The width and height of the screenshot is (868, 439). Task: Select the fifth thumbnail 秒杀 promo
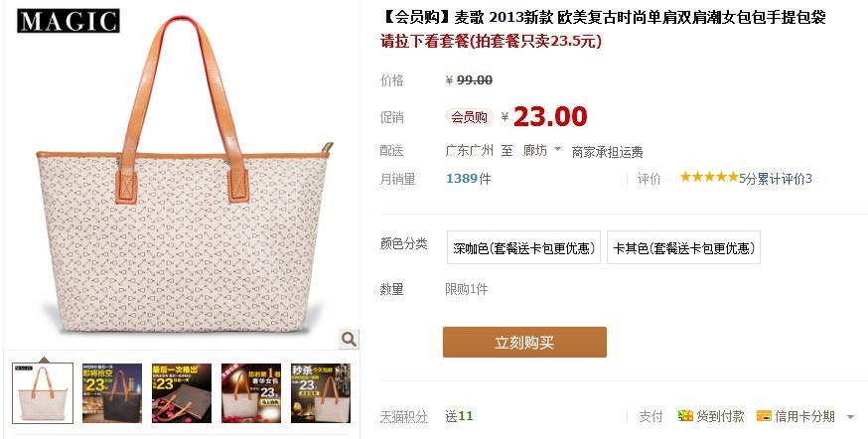point(321,393)
